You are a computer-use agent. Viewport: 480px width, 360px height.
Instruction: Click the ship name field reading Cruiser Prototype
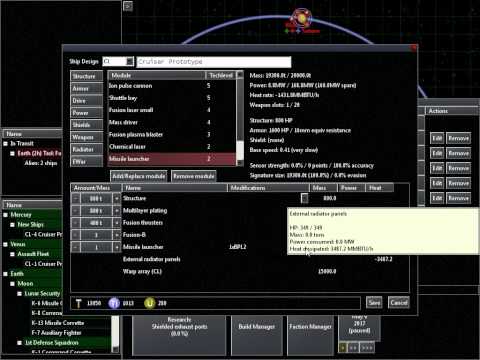point(214,62)
